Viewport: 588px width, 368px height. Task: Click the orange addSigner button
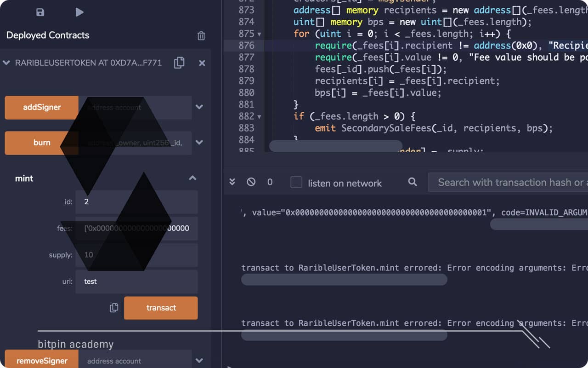click(42, 107)
